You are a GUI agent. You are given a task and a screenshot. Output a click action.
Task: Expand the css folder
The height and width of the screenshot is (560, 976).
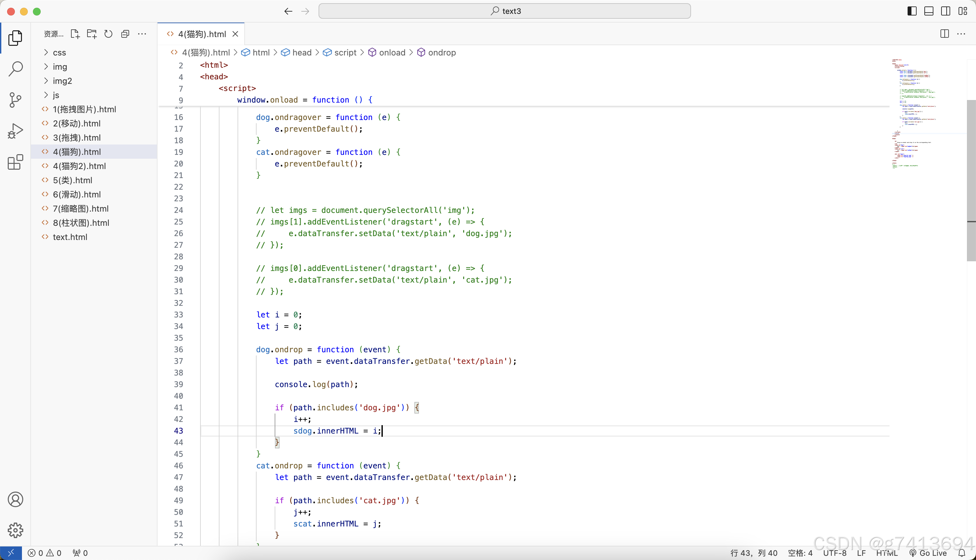click(x=59, y=52)
